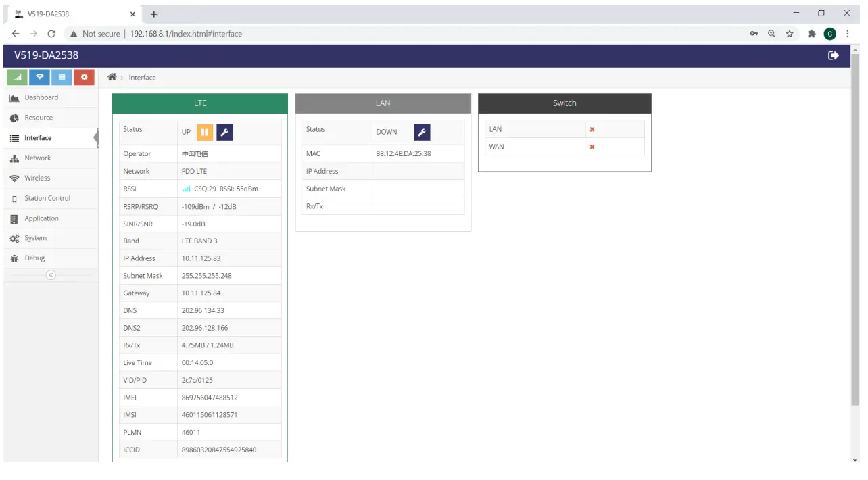868x480 pixels.
Task: Click the red X next to Switch WAN
Action: [x=592, y=147]
